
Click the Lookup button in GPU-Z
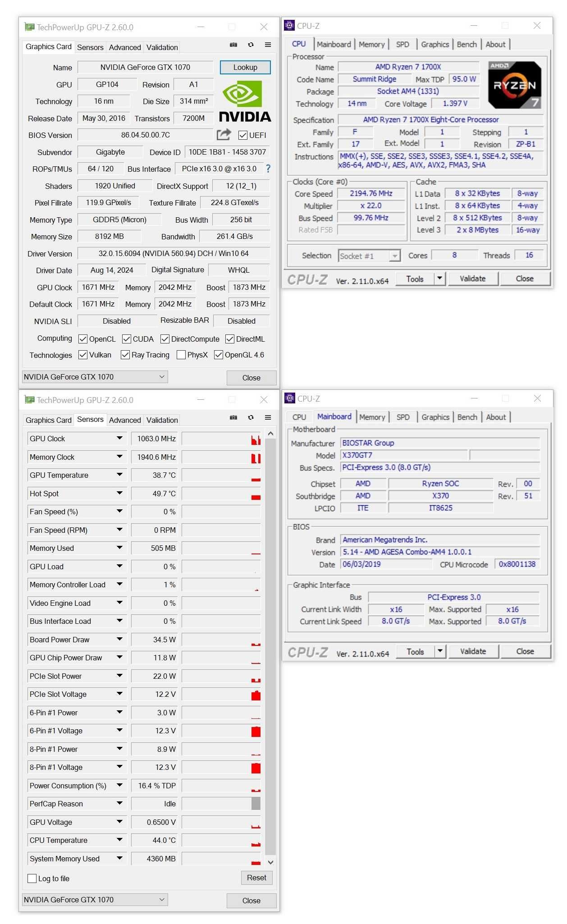point(245,67)
